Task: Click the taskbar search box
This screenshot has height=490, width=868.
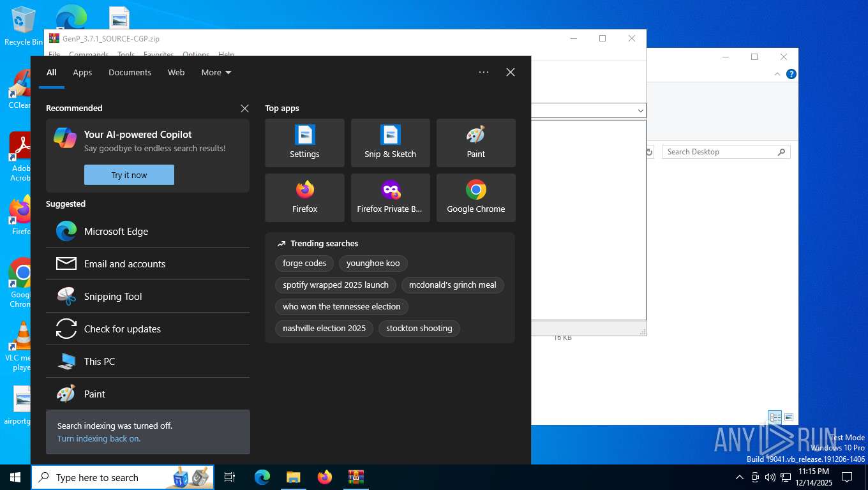Action: coord(123,477)
